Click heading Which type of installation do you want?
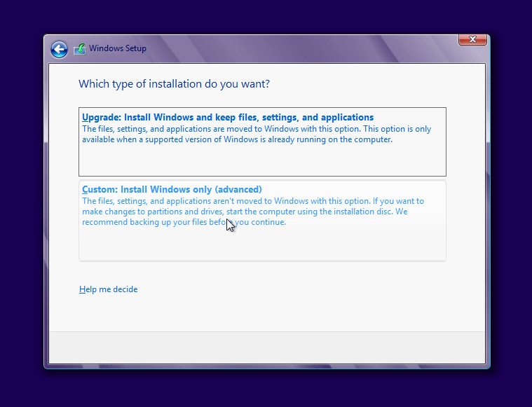 click(x=174, y=84)
